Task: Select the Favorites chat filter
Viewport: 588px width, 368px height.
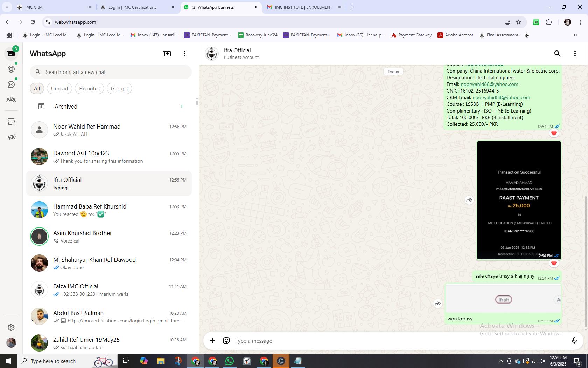Action: 89,89
